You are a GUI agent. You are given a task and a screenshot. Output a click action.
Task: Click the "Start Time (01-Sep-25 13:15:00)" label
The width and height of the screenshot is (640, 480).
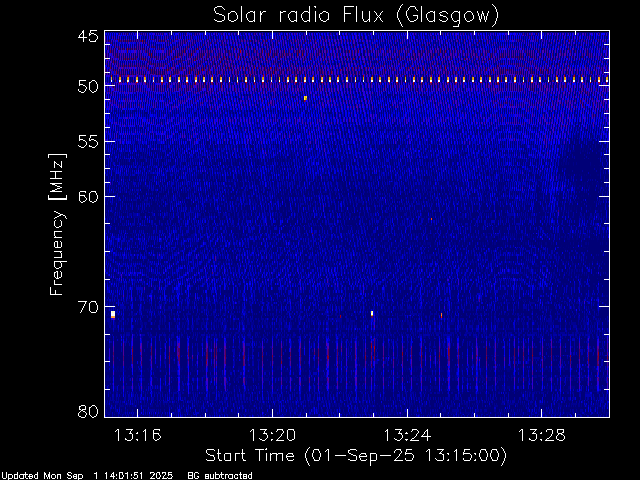356,456
